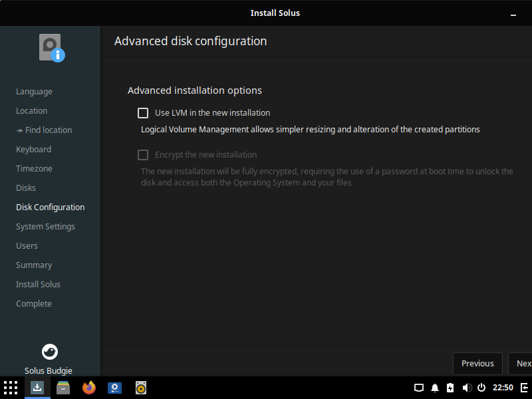Minimize the Install Solus window

tap(513, 15)
